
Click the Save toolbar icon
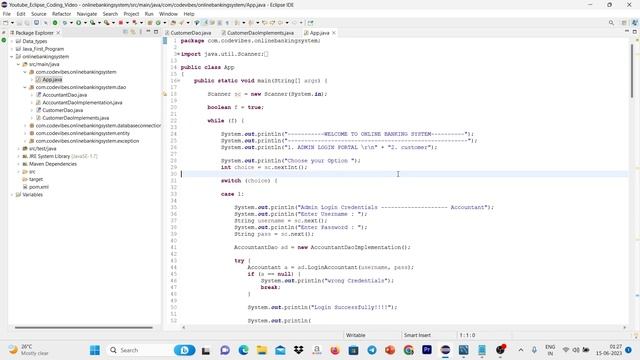tap(20, 23)
